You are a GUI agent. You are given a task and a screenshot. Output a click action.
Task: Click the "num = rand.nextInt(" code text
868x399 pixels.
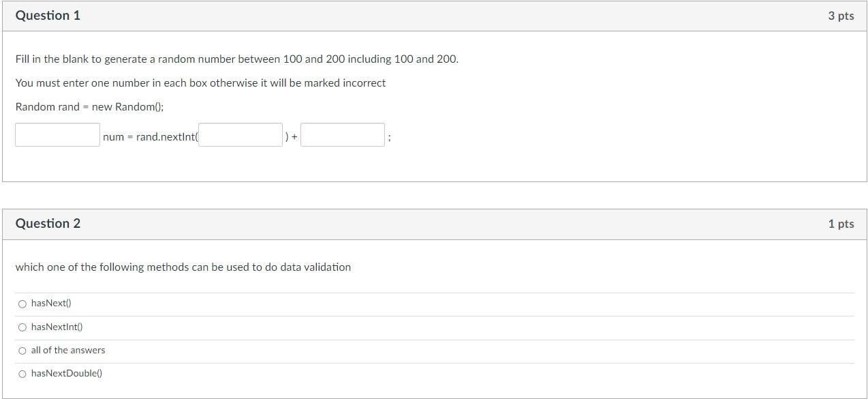click(x=150, y=137)
